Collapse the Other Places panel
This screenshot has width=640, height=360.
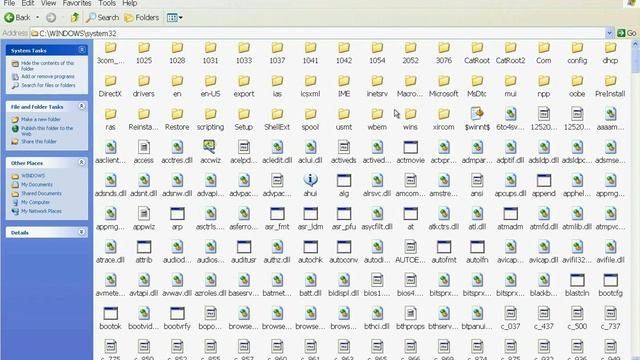tap(82, 162)
